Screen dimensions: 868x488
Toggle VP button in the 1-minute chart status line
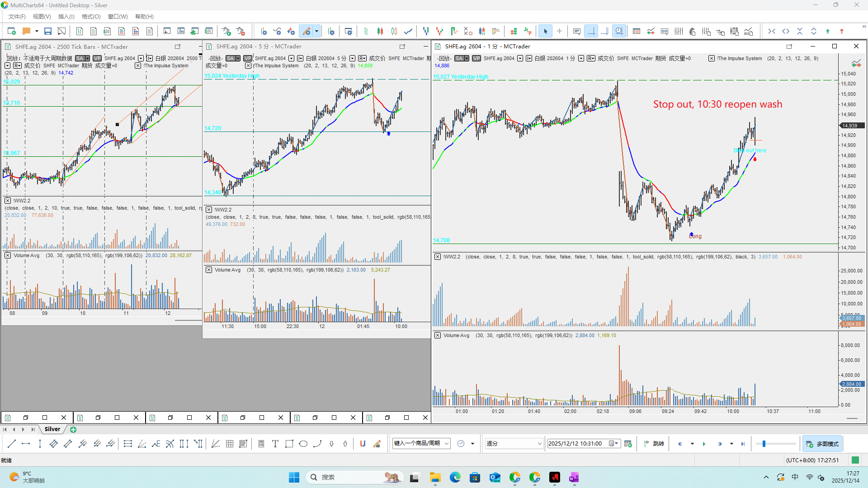(x=476, y=58)
